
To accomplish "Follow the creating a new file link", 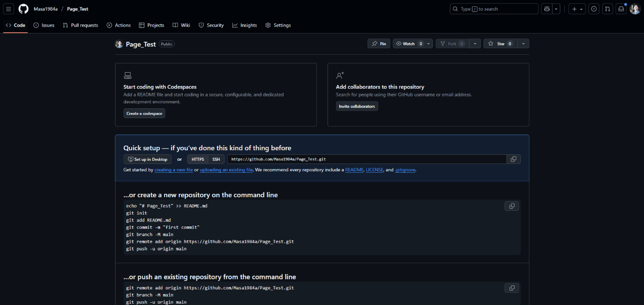I will (x=173, y=170).
